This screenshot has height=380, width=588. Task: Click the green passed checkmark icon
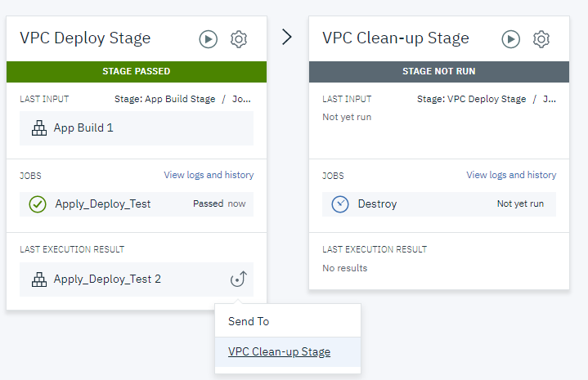coord(37,204)
